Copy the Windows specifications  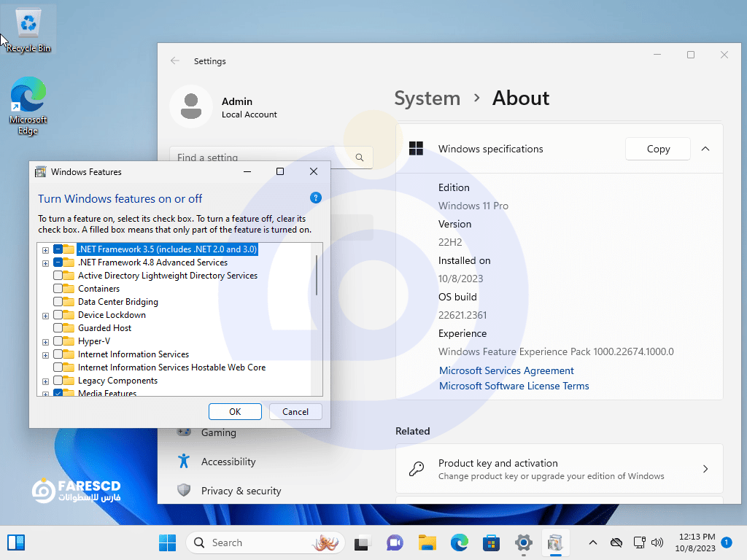click(658, 149)
